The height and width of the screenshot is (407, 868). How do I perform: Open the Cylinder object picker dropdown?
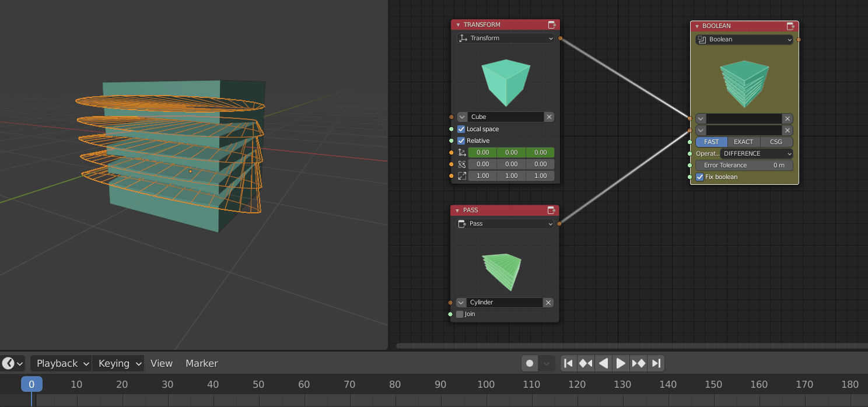point(461,302)
